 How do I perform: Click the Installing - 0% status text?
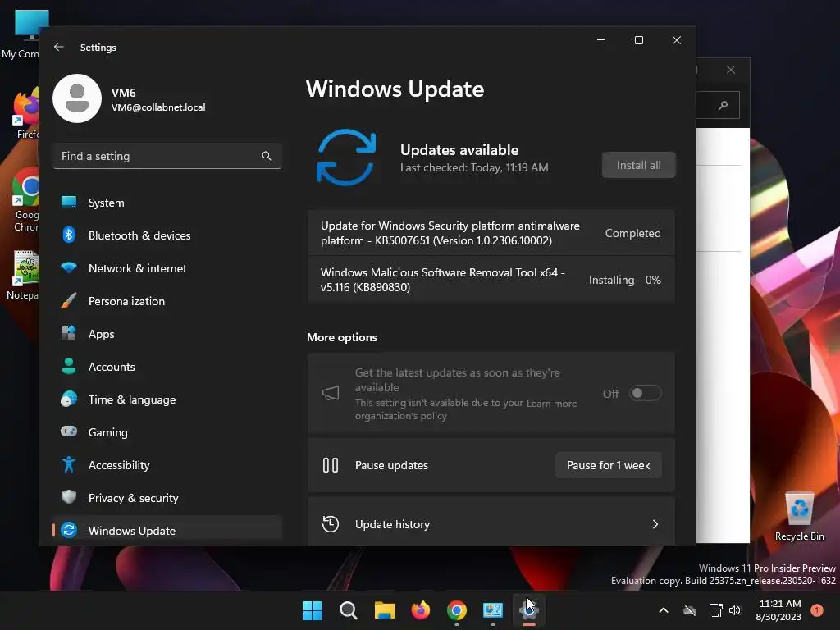(624, 280)
